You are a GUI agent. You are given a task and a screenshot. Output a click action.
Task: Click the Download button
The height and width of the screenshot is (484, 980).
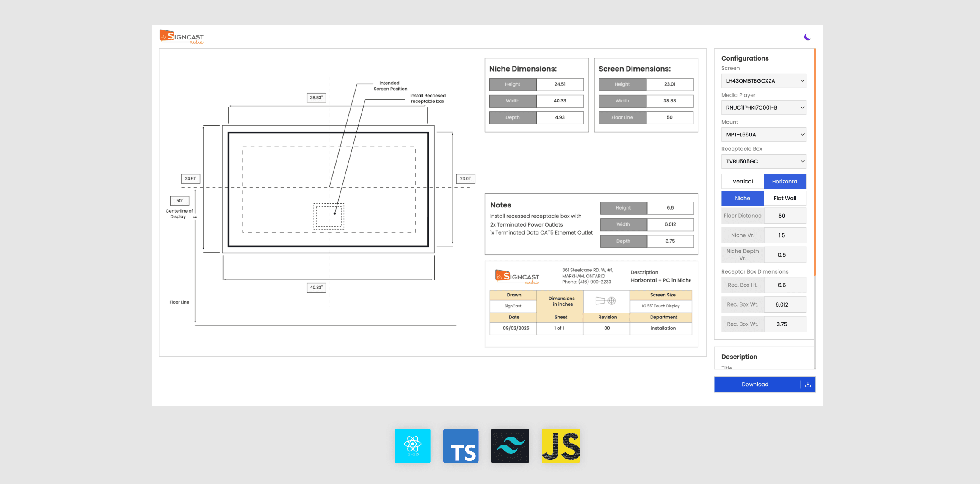[755, 384]
